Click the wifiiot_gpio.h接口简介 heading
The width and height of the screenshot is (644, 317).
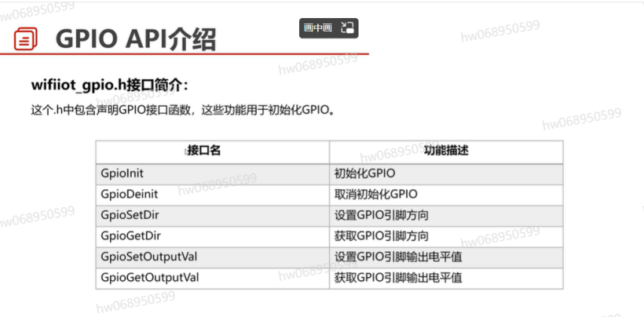click(x=109, y=85)
